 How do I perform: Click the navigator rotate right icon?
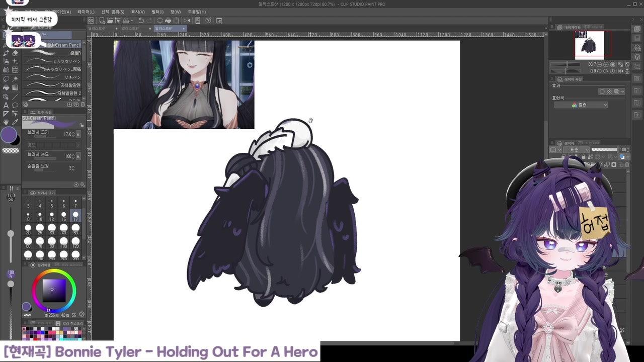click(606, 71)
